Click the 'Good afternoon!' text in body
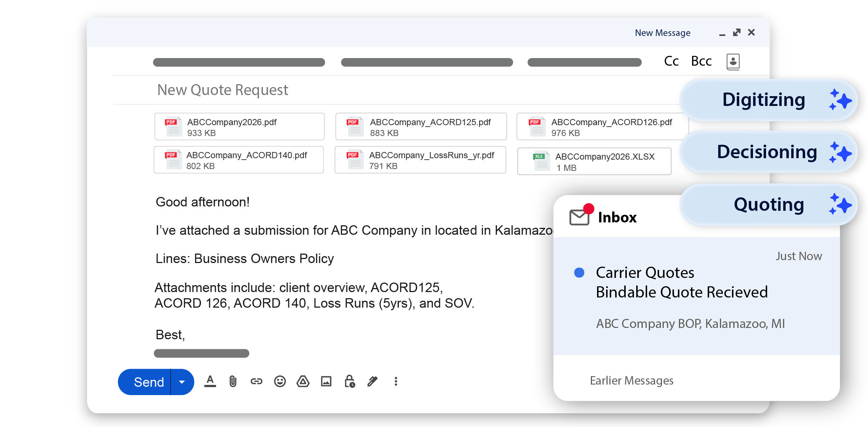 point(202,202)
